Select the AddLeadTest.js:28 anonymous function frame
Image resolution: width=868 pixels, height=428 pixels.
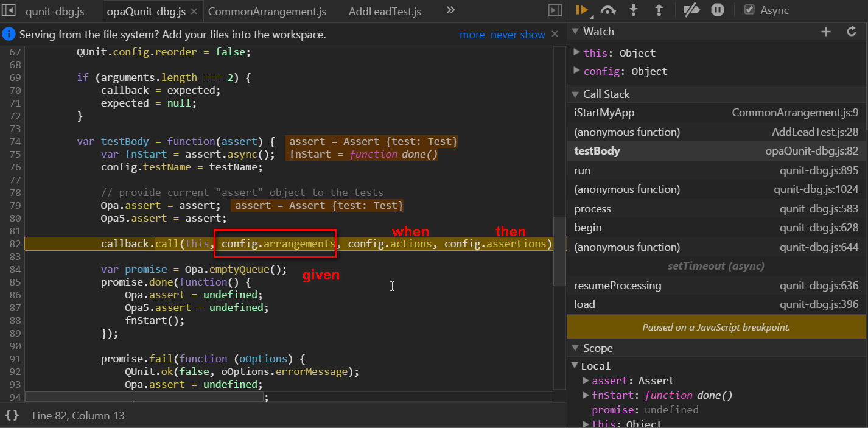[x=717, y=132]
